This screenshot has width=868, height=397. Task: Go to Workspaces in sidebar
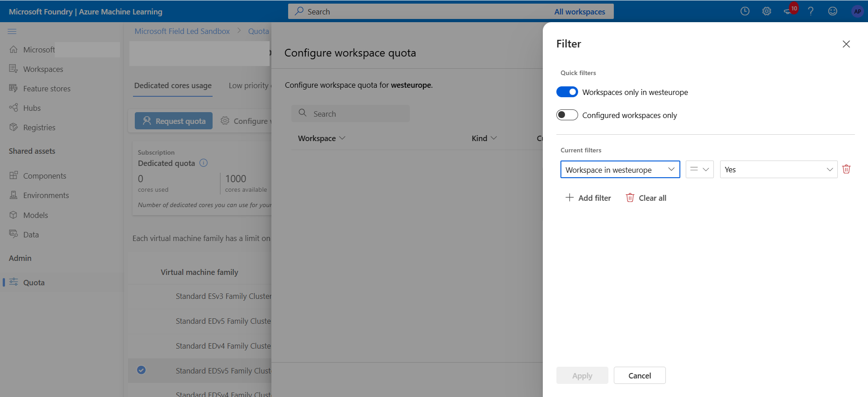pos(43,69)
